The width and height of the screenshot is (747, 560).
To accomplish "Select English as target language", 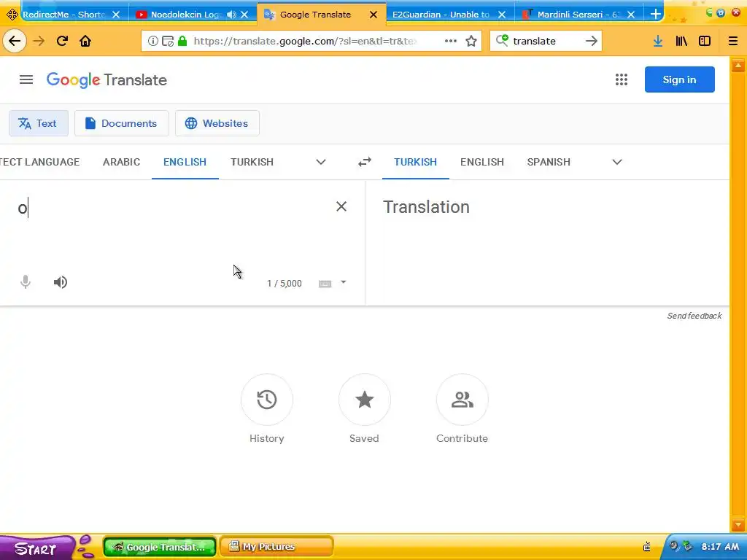I will pyautogui.click(x=482, y=162).
